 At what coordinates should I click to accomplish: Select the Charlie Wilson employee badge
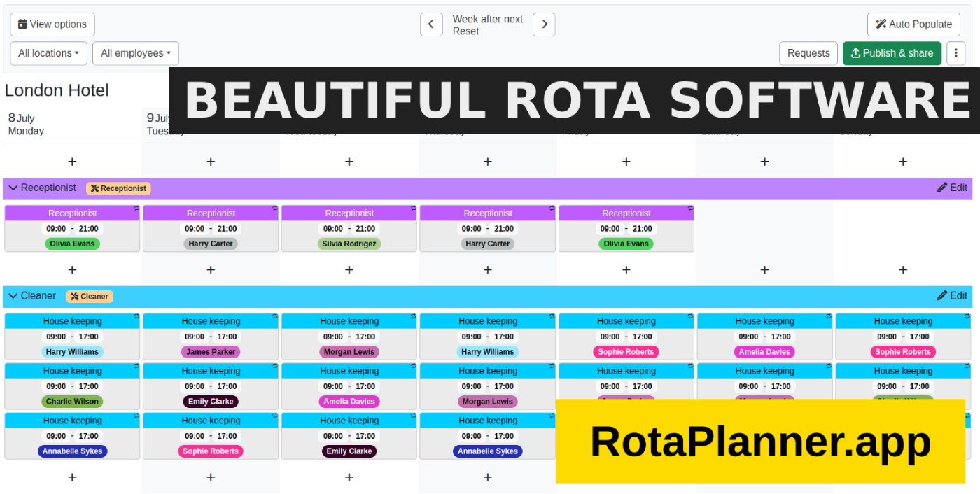pyautogui.click(x=73, y=402)
